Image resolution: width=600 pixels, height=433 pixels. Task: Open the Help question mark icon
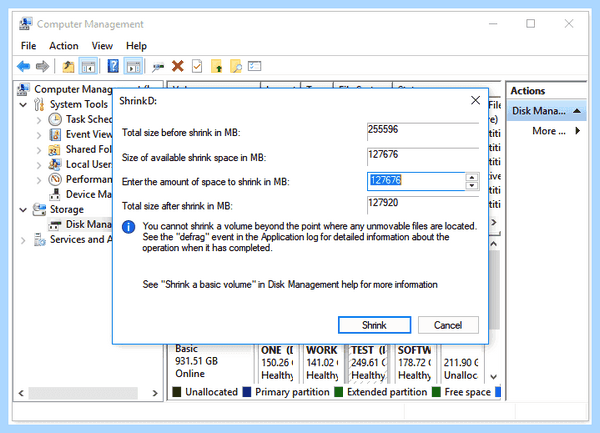coord(113,67)
